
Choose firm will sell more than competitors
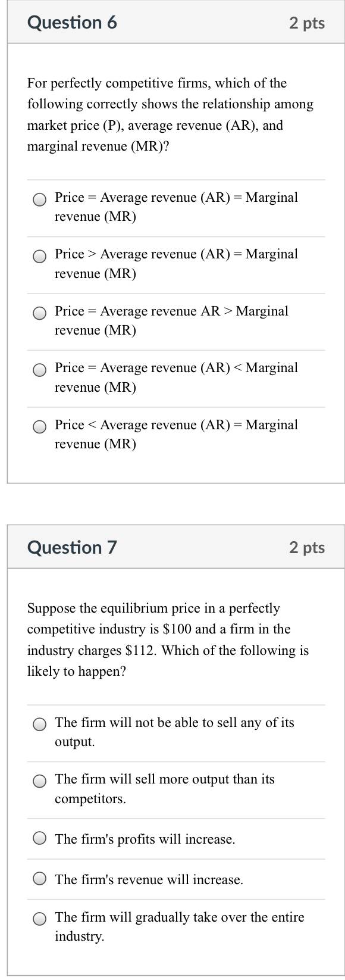pos(40,781)
